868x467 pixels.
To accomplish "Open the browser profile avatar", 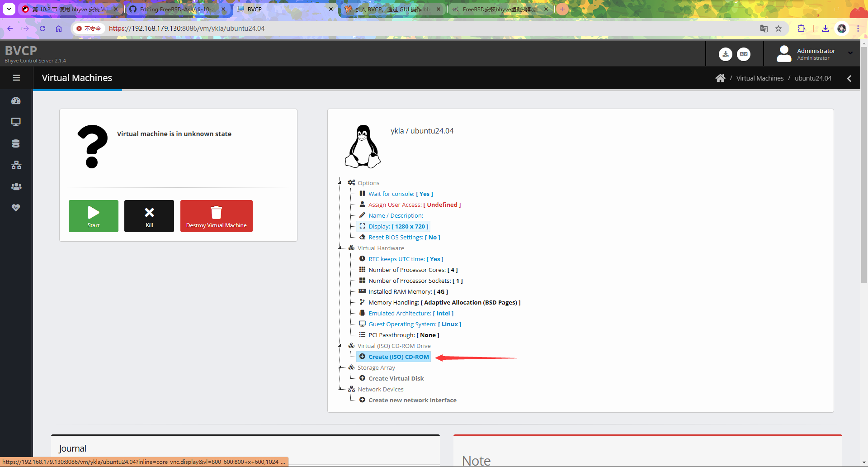I will pyautogui.click(x=842, y=29).
